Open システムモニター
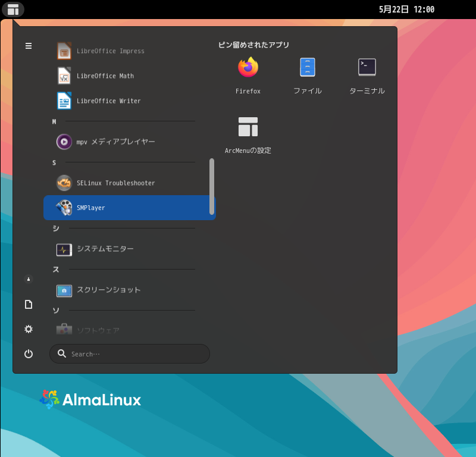Viewport: 476px width, 457px height. coord(130,249)
